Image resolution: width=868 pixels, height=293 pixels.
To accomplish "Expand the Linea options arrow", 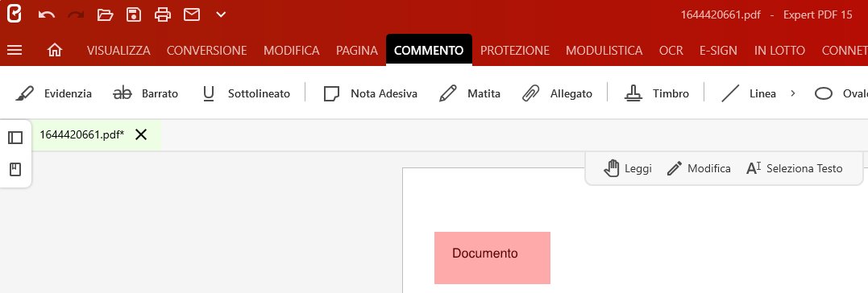I will tap(793, 93).
